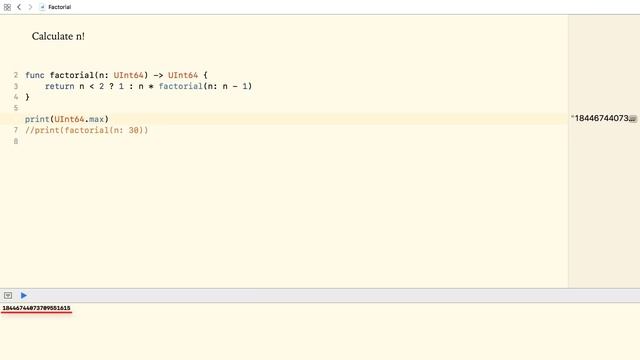Viewport: 640px width, 360px height.
Task: Click the 'return n < 2' code line
Action: pos(149,86)
